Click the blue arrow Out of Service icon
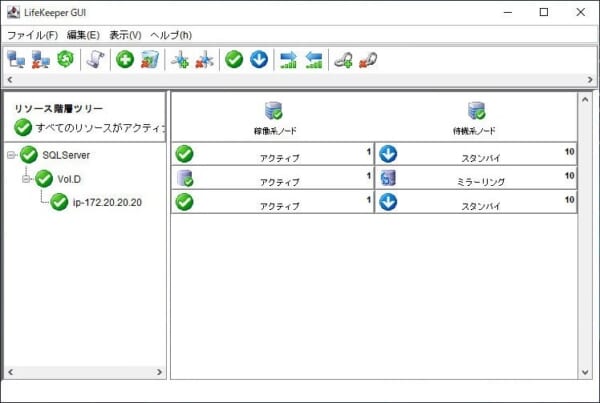 (x=259, y=59)
